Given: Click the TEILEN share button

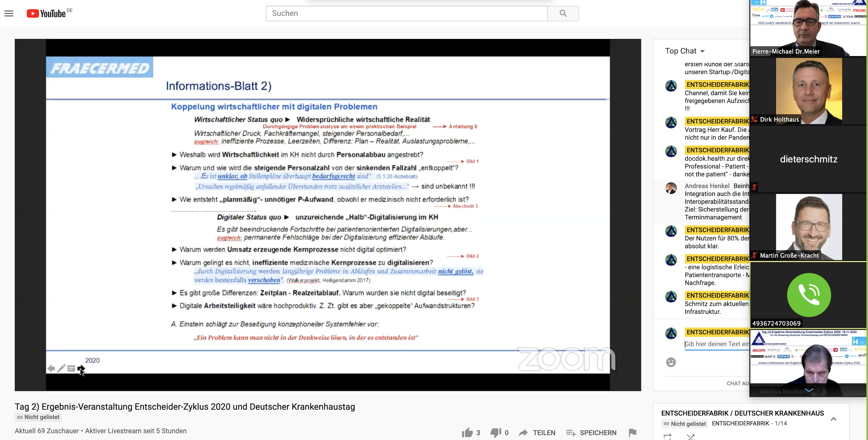Looking at the screenshot, I should [x=537, y=433].
